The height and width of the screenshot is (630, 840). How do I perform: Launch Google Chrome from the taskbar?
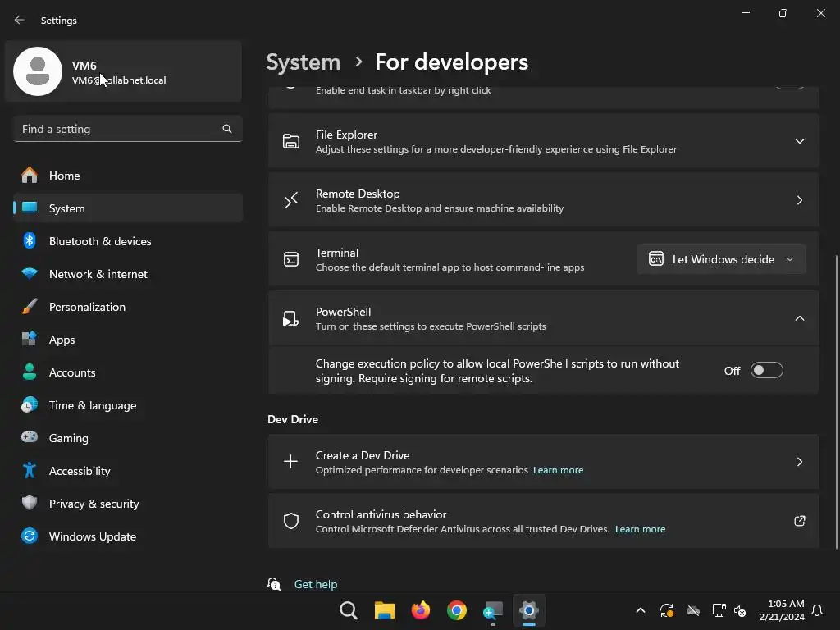click(x=457, y=610)
